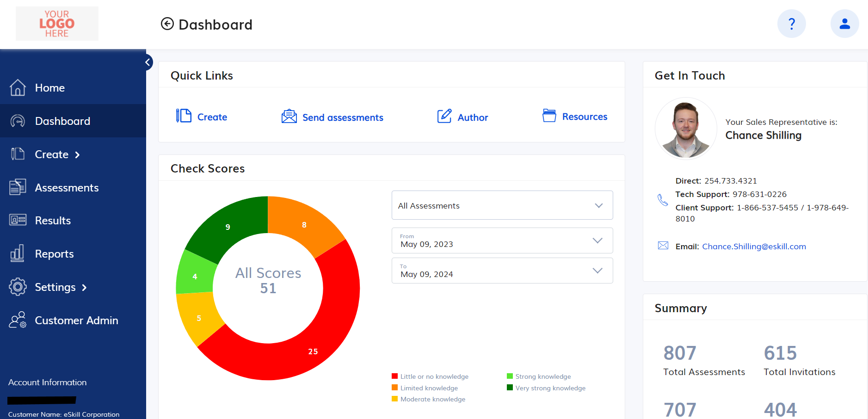Click the Settings gear icon in sidebar

[x=18, y=287]
